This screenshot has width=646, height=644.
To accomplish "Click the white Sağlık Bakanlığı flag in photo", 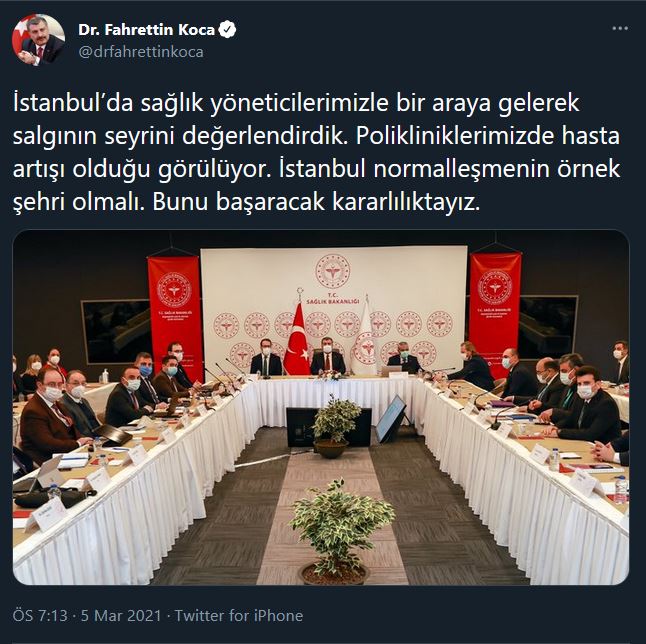I will (364, 337).
